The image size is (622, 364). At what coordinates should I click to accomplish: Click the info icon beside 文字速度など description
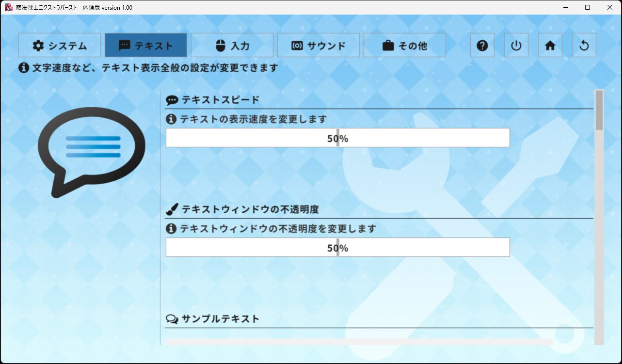(24, 68)
